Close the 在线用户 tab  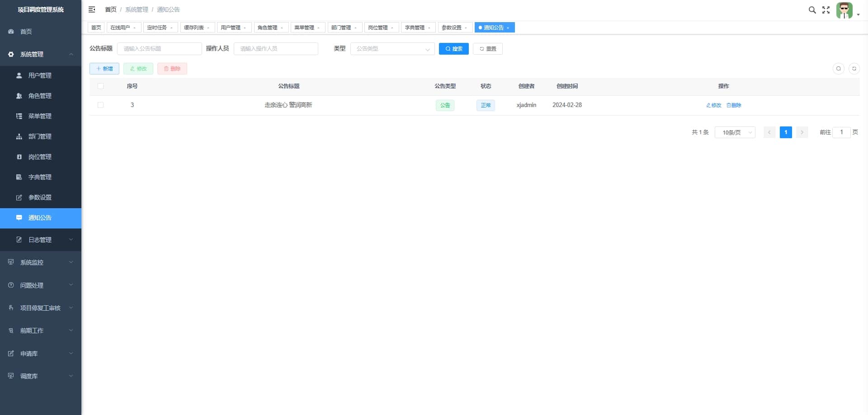134,28
